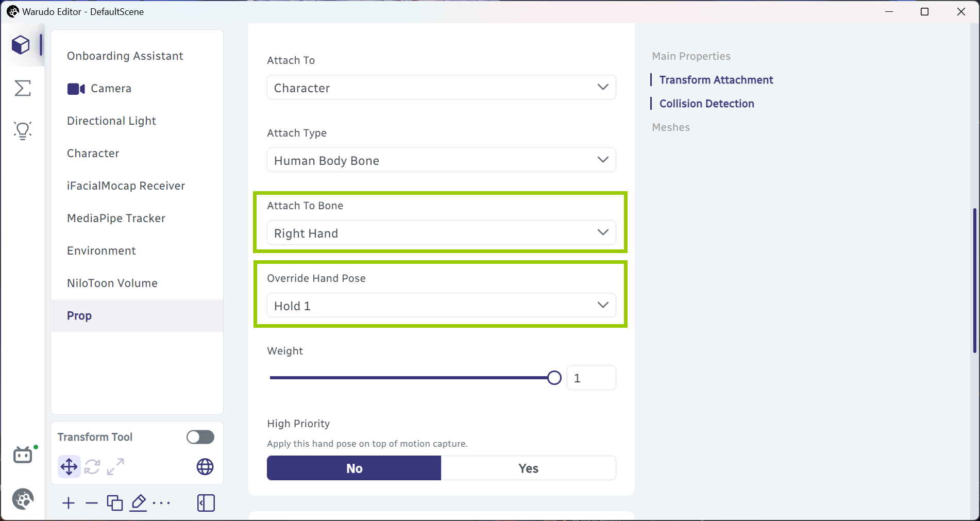980x521 pixels.
Task: Click the globe world-space icon
Action: [x=205, y=467]
